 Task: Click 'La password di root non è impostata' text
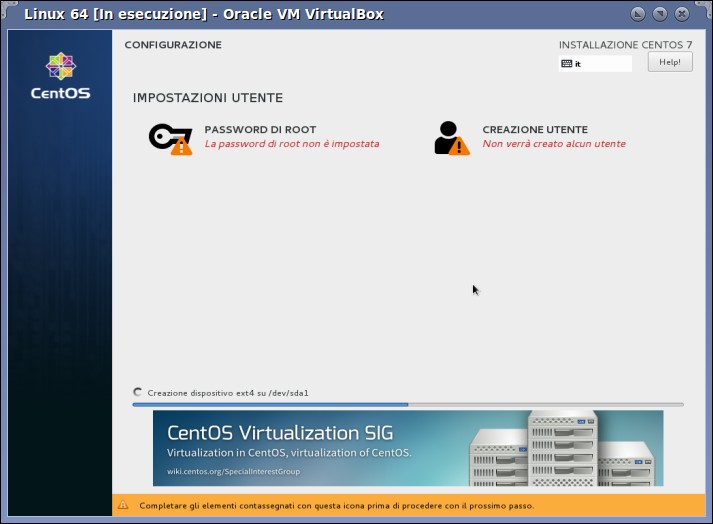pyautogui.click(x=292, y=144)
